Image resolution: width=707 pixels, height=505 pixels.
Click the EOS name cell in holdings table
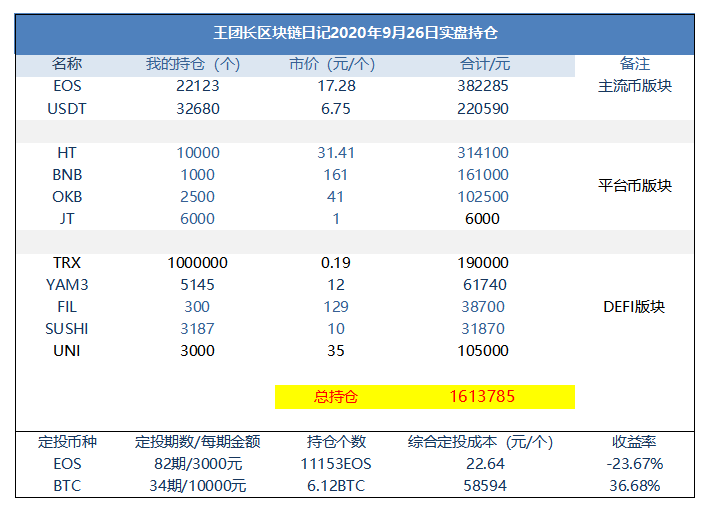tap(67, 86)
